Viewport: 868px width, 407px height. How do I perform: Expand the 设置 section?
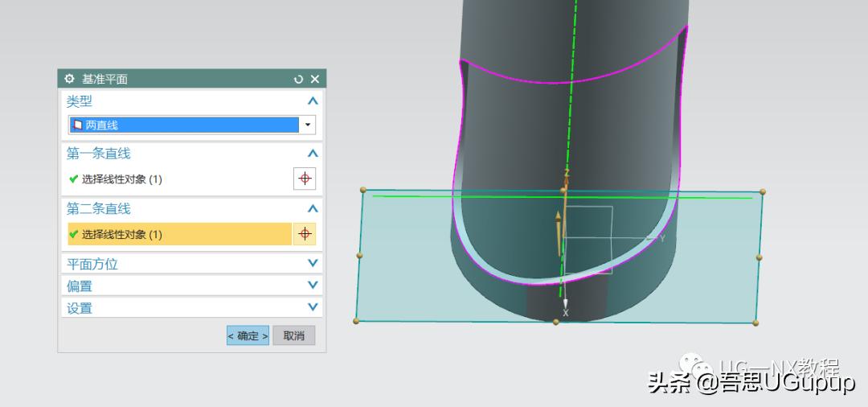(x=313, y=307)
